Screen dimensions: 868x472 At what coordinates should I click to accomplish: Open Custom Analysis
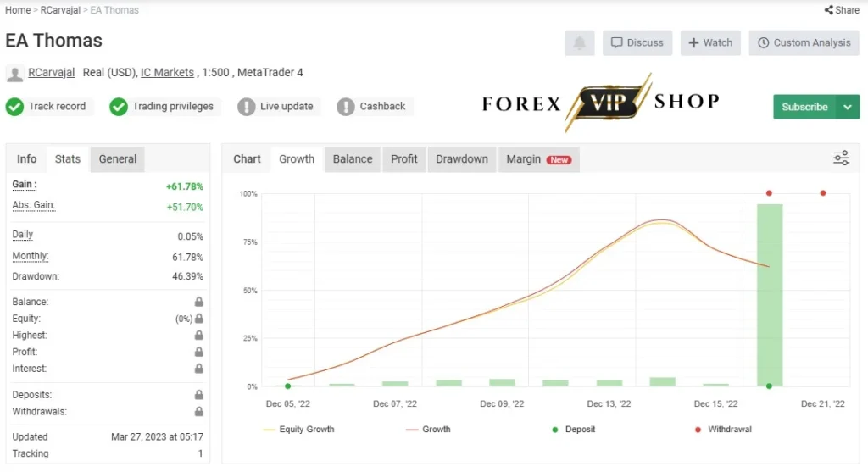(x=804, y=42)
